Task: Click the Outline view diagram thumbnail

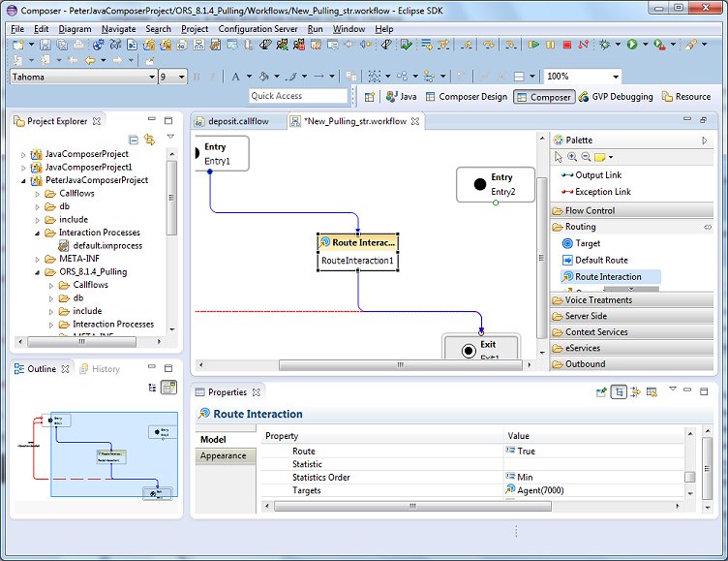Action: click(x=97, y=451)
